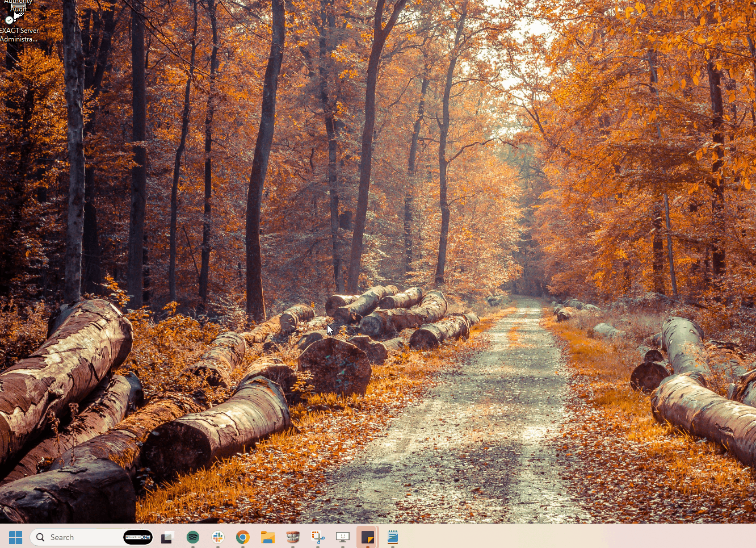This screenshot has height=548, width=756.
Task: Open Google Chrome from the taskbar
Action: [x=243, y=537]
